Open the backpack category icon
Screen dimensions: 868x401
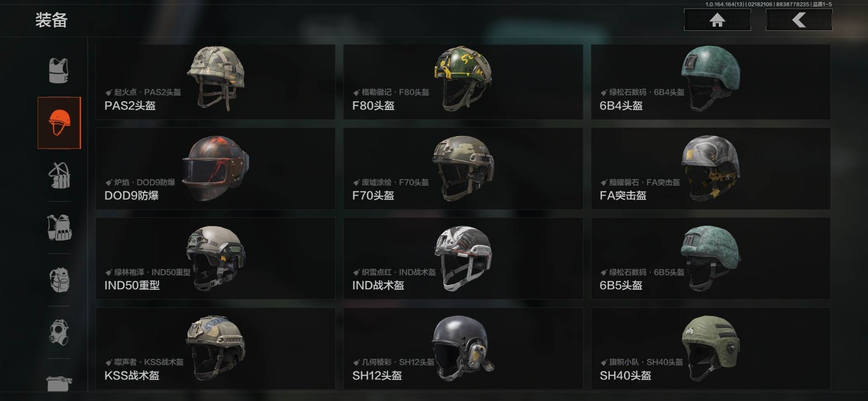point(59,280)
